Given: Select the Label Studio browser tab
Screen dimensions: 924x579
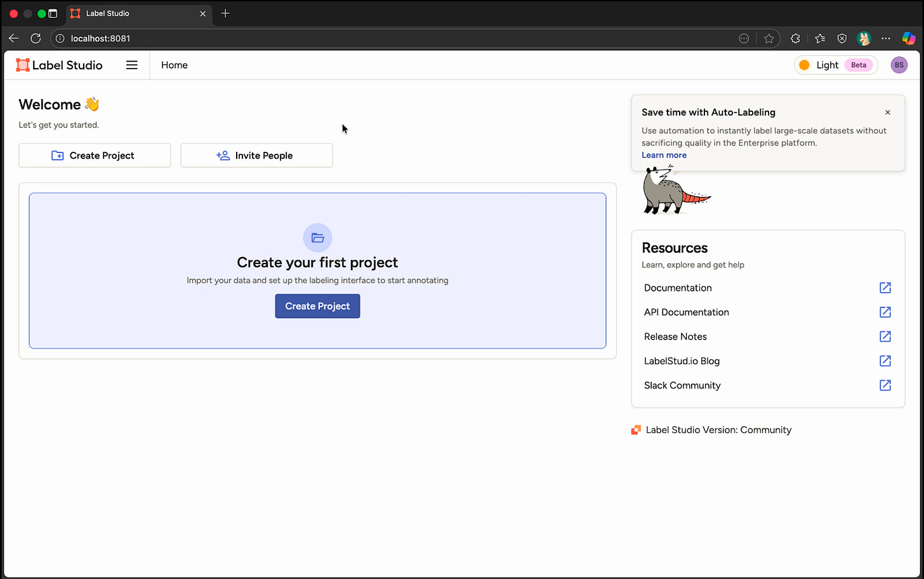Looking at the screenshot, I should pyautogui.click(x=139, y=13).
